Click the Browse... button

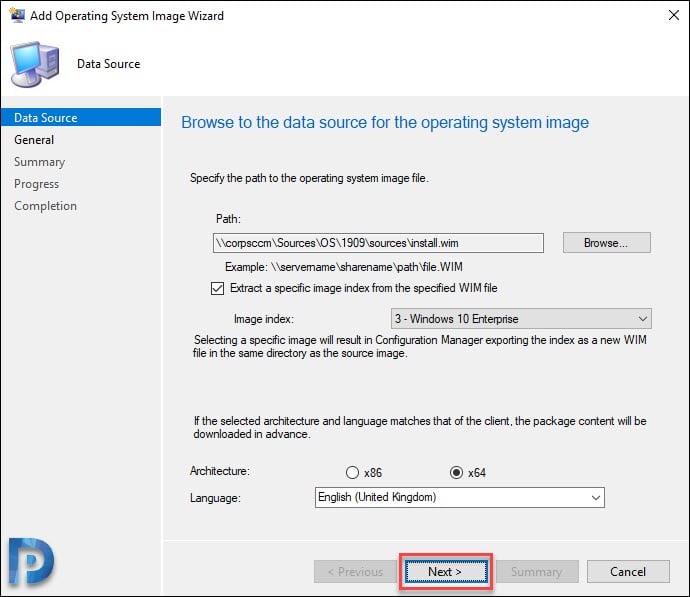606,243
